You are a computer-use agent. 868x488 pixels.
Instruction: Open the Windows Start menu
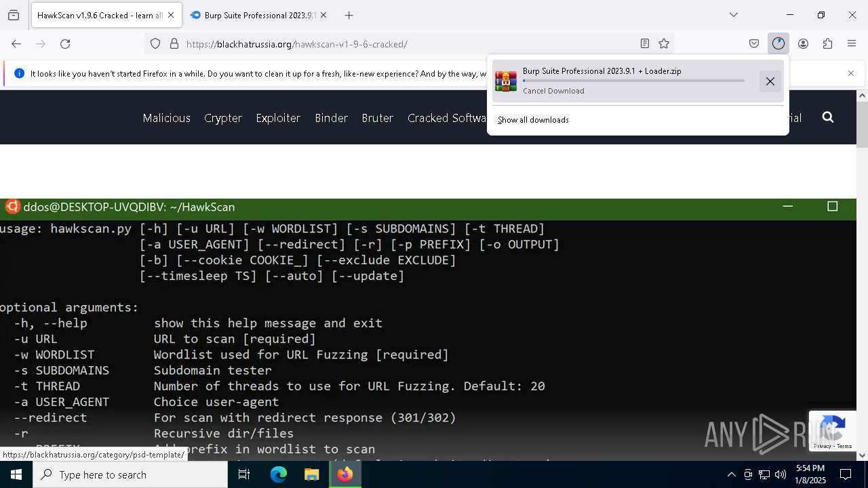click(16, 474)
